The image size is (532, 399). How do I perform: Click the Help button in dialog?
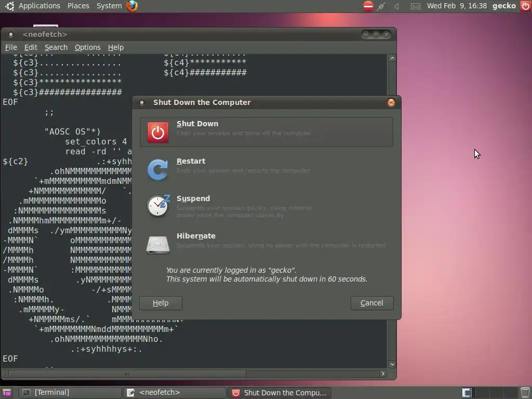161,303
